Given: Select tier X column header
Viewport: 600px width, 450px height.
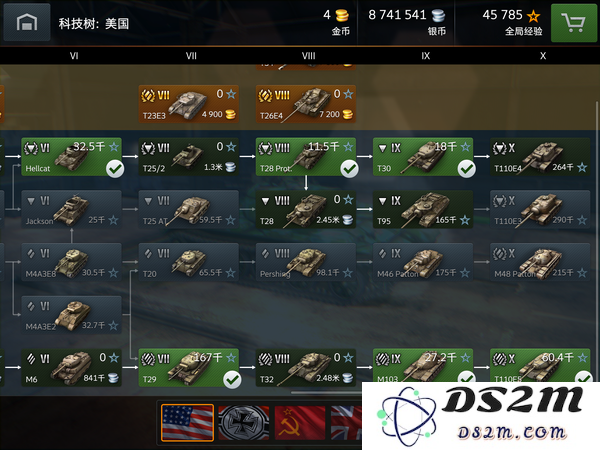Looking at the screenshot, I should coord(543,56).
